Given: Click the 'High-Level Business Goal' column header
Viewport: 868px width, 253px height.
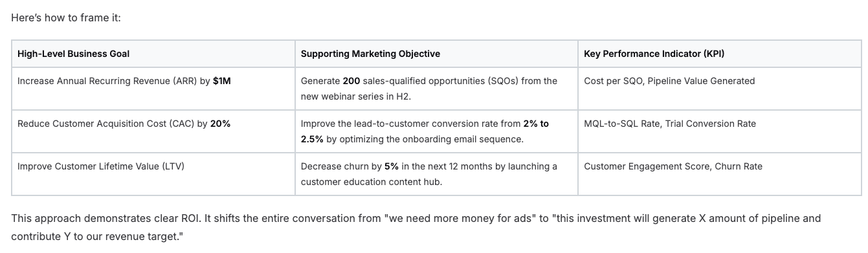Looking at the screenshot, I should click(x=73, y=54).
